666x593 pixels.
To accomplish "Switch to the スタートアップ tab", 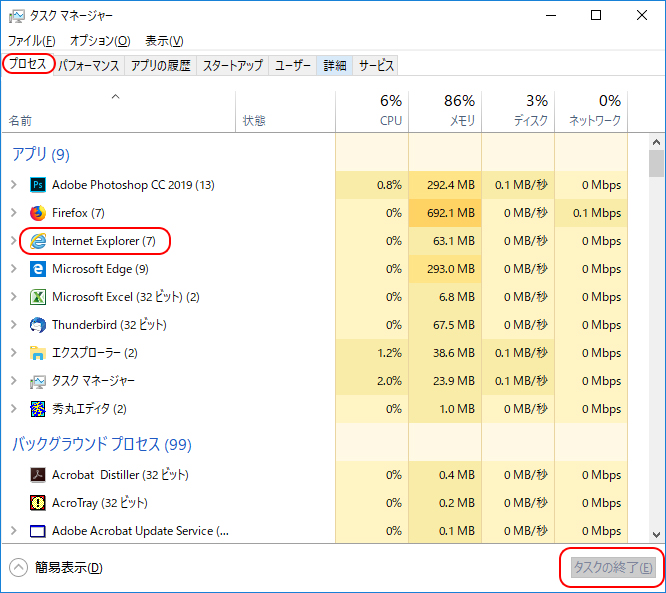I will pos(232,66).
